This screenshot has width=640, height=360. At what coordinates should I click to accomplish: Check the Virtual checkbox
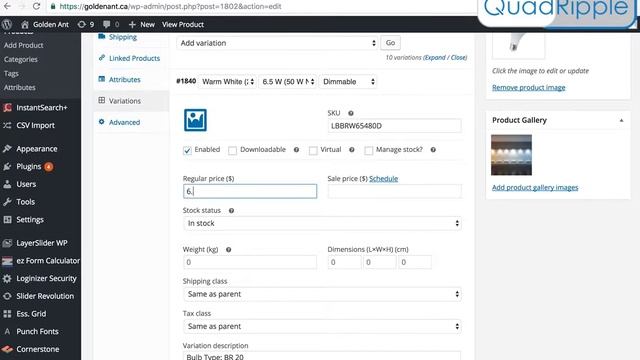[313, 150]
